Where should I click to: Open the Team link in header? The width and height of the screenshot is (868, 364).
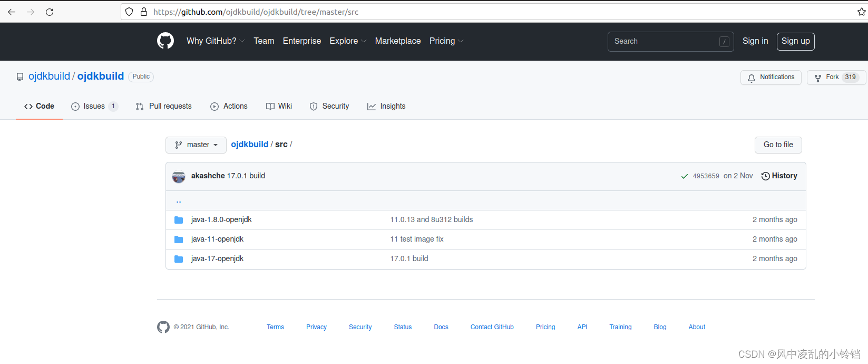(x=264, y=41)
